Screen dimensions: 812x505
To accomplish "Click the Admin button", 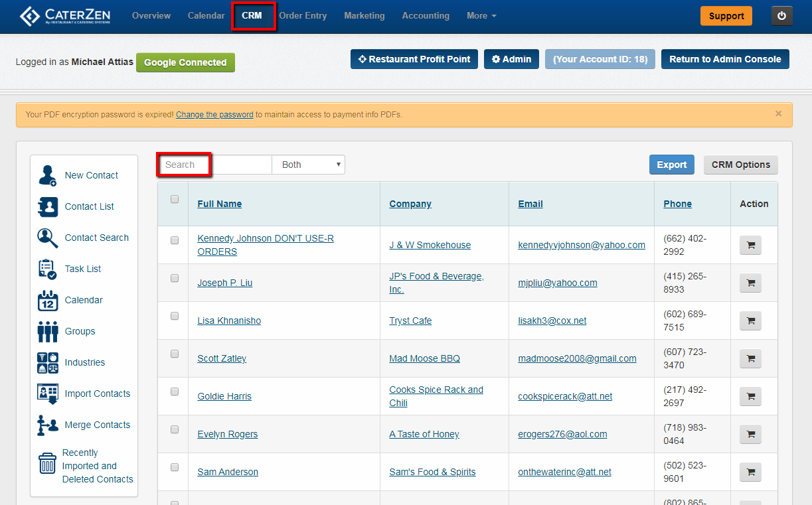I will click(x=511, y=59).
